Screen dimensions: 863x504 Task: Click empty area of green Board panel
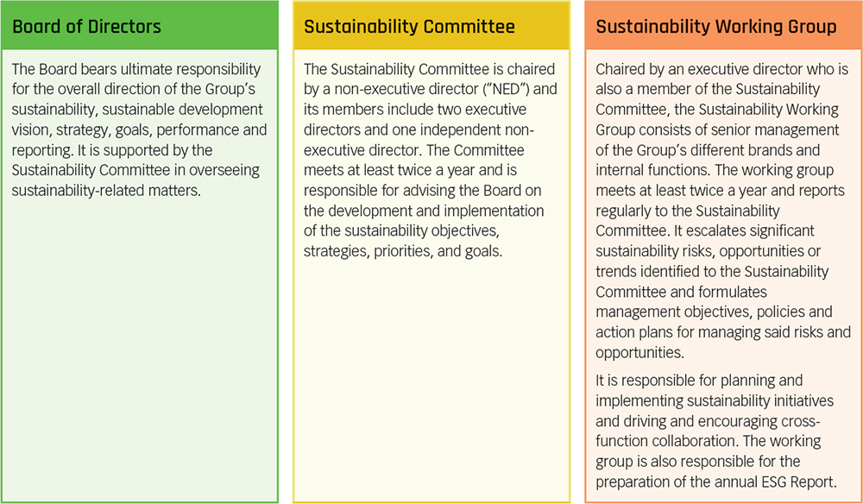(139, 352)
